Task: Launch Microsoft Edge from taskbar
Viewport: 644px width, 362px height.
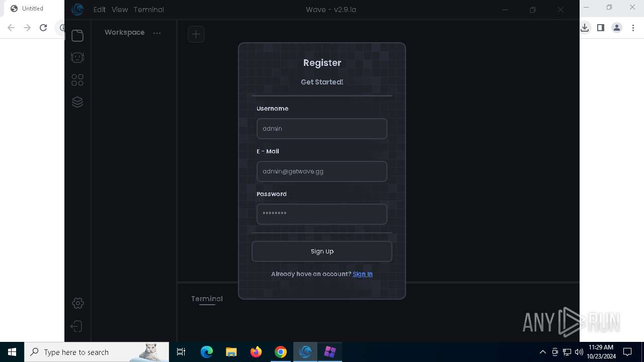Action: click(x=207, y=352)
